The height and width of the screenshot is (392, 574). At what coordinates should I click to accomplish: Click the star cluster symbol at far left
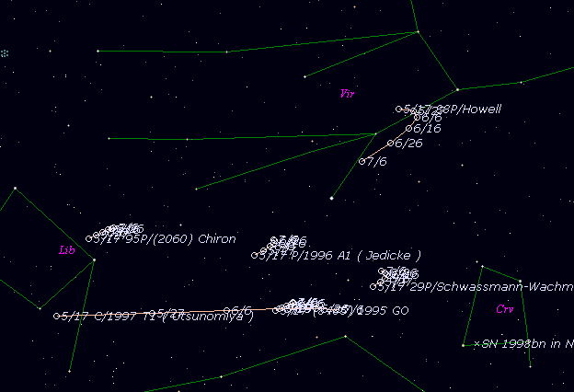click(5, 53)
